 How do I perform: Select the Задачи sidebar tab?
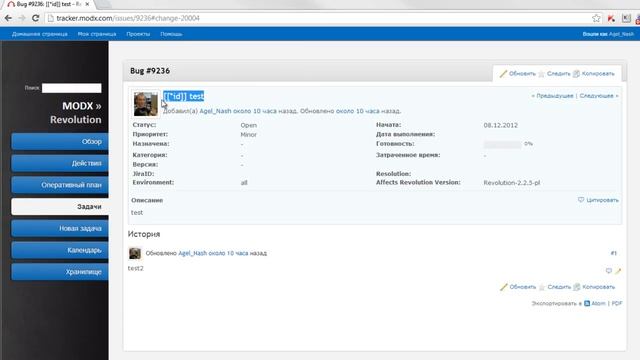pyautogui.click(x=60, y=207)
